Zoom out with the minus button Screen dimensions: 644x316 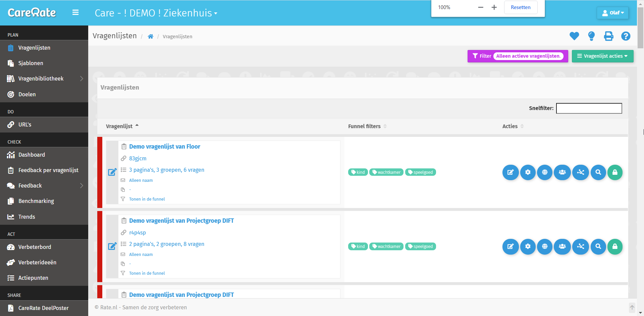pos(481,7)
